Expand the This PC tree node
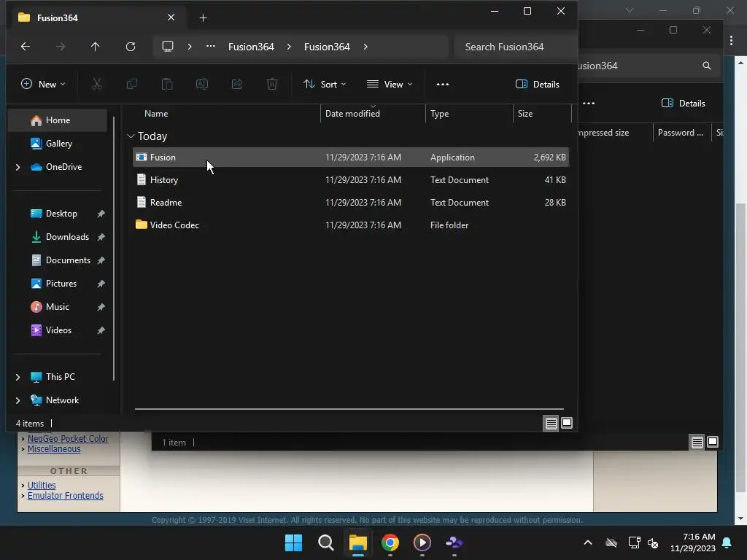Screen dimensions: 747x560 (18, 377)
